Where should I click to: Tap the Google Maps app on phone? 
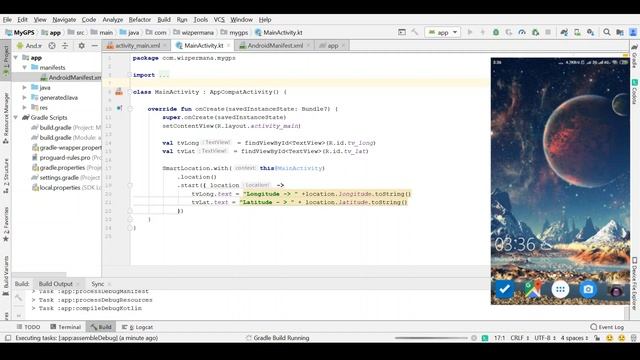(532, 289)
